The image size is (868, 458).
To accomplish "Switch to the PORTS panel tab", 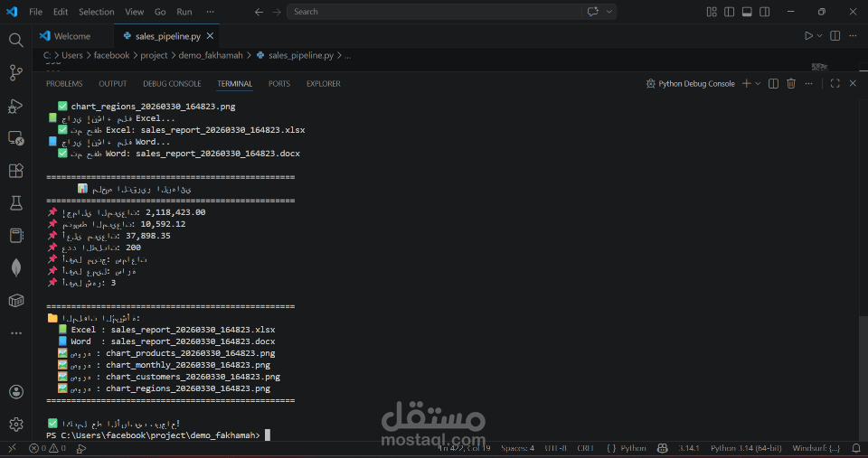I will [279, 83].
